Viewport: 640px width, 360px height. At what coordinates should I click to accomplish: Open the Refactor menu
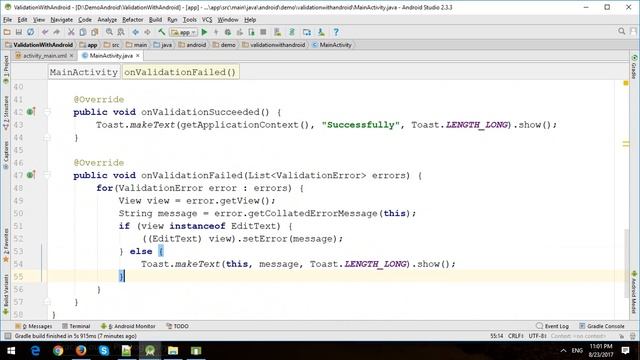tap(133, 20)
